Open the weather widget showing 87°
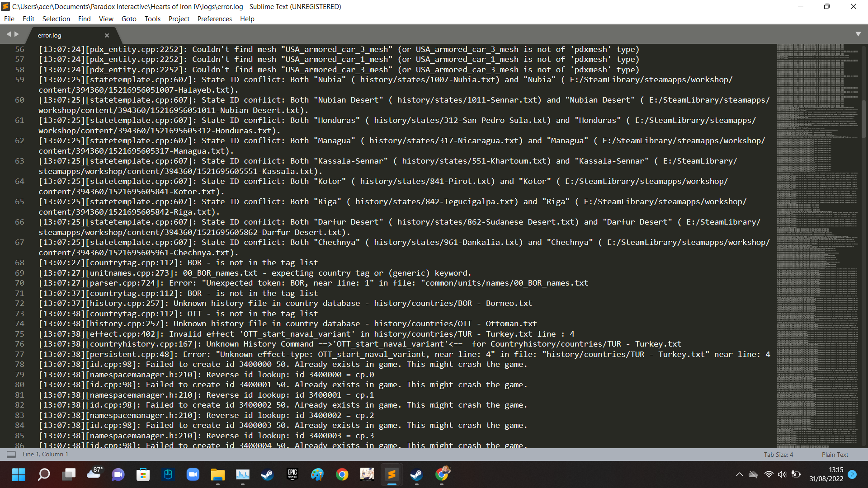This screenshot has width=868, height=488. point(94,474)
